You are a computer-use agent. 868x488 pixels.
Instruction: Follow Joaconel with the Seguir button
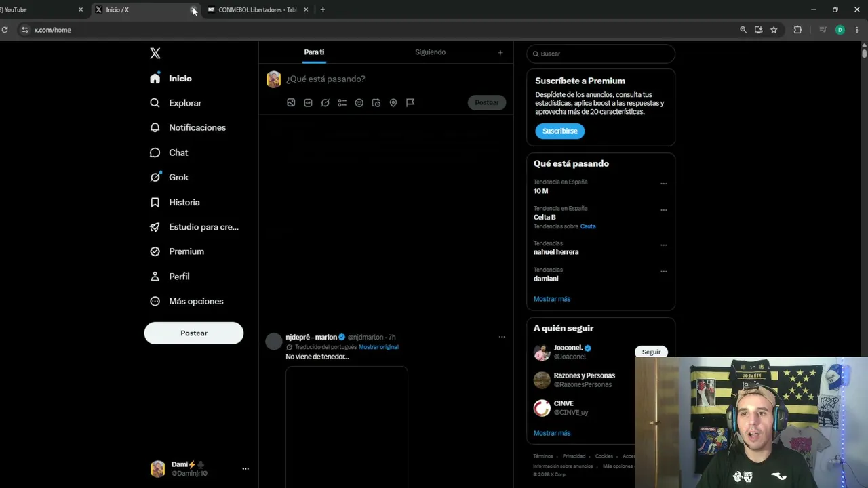point(651,352)
